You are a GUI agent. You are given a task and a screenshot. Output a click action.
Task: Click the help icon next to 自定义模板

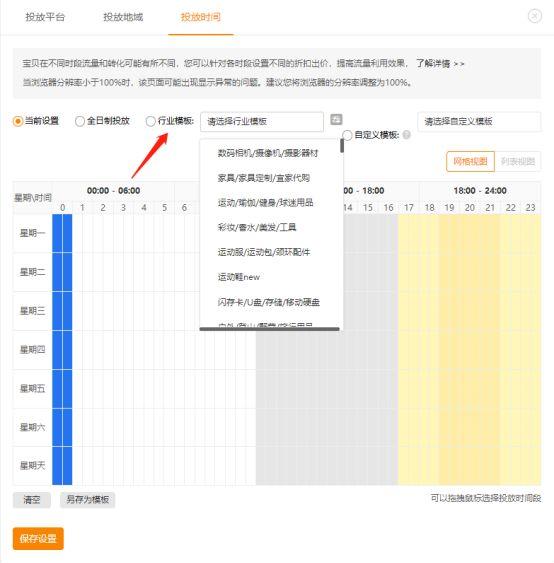(x=406, y=135)
